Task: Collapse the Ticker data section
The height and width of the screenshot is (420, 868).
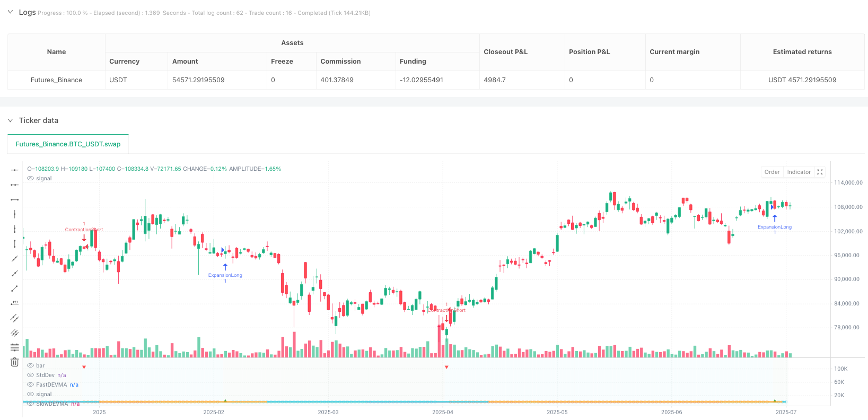Action: pyautogui.click(x=10, y=120)
